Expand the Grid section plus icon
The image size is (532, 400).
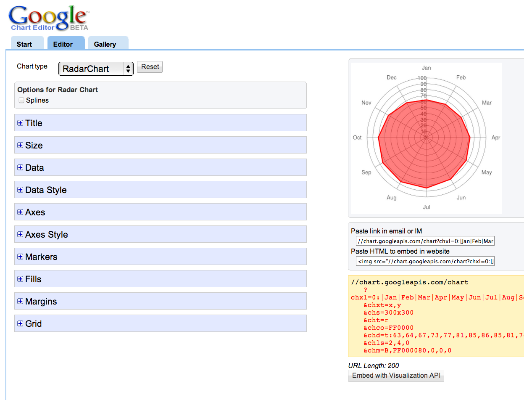[20, 323]
